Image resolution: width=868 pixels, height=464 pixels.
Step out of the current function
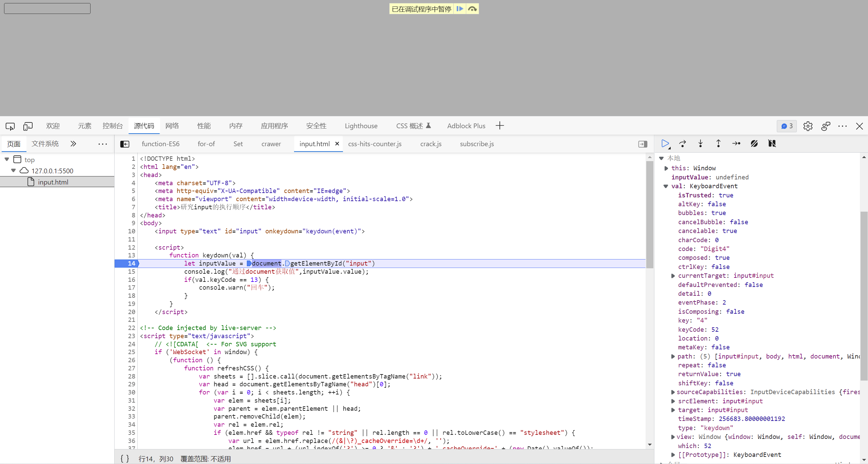tap(718, 143)
